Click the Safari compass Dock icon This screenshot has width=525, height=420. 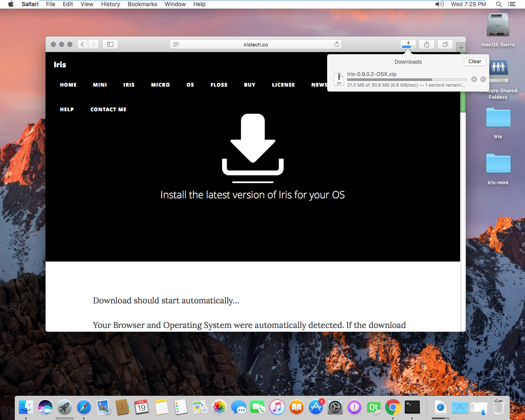coord(84,407)
